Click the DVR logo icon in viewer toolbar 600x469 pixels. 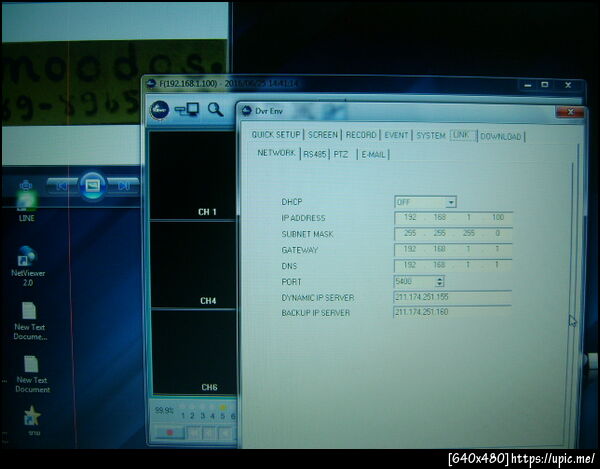160,110
